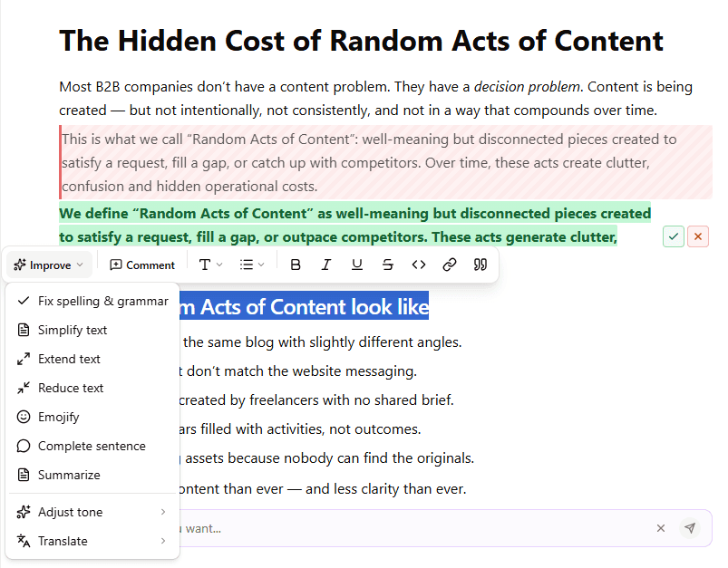The image size is (728, 568).
Task: Accept the suggested green text change
Action: coord(674,236)
